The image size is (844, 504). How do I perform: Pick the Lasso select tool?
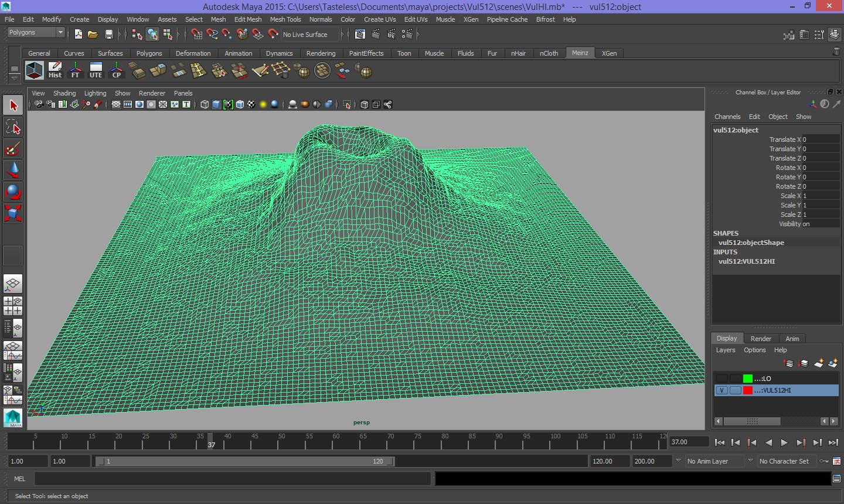point(13,127)
